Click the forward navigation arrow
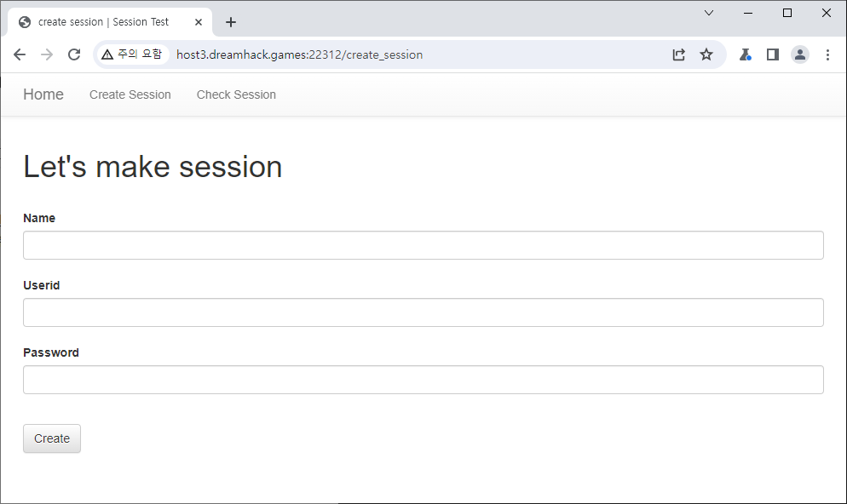The height and width of the screenshot is (504, 847). click(47, 54)
